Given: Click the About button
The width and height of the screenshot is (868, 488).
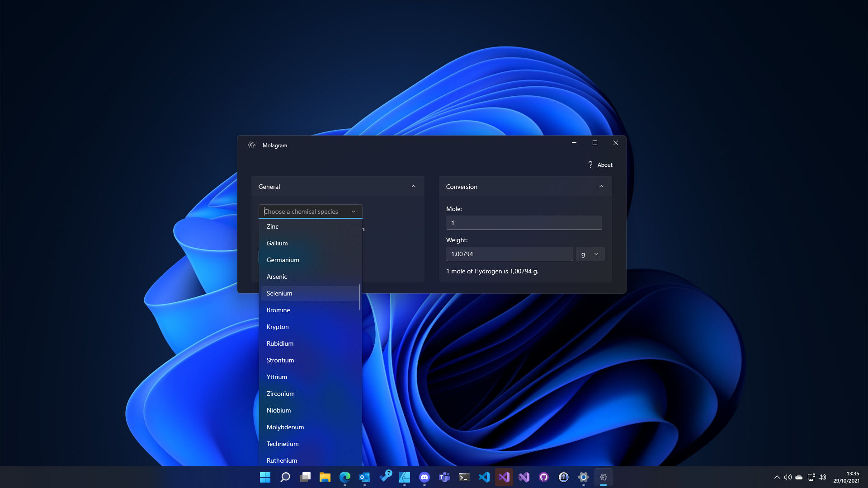Looking at the screenshot, I should click(605, 164).
